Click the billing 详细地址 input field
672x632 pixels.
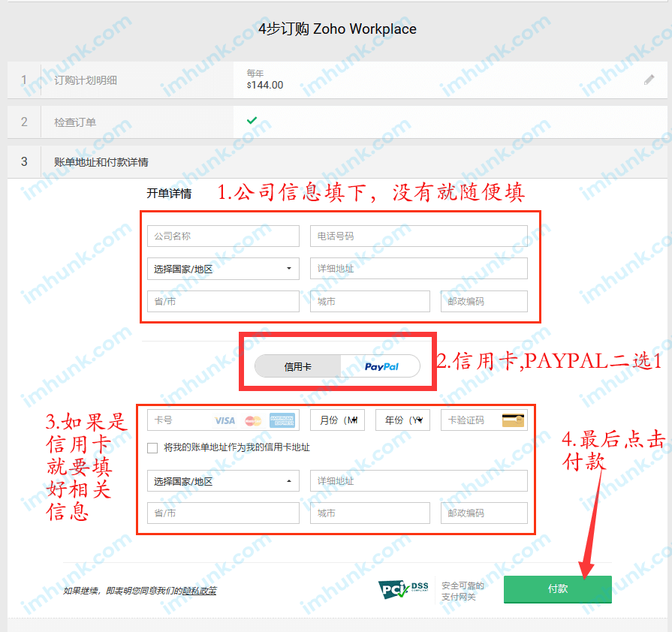tap(419, 269)
